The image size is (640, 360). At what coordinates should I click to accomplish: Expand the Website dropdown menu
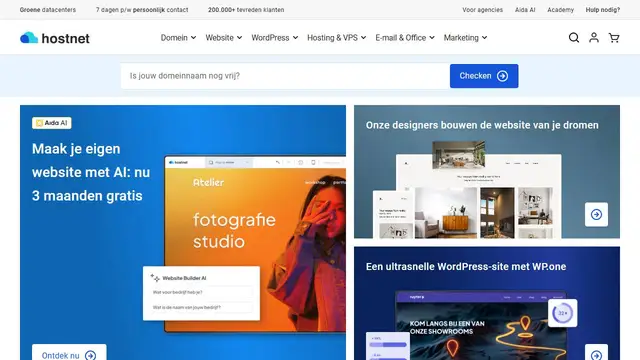tap(224, 38)
